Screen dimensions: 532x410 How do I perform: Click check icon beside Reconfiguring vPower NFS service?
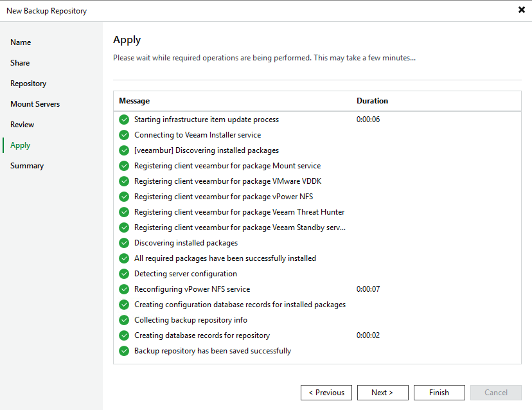tap(124, 289)
